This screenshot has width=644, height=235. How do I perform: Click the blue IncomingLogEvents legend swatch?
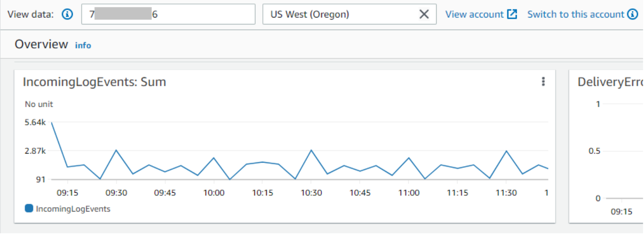click(29, 208)
